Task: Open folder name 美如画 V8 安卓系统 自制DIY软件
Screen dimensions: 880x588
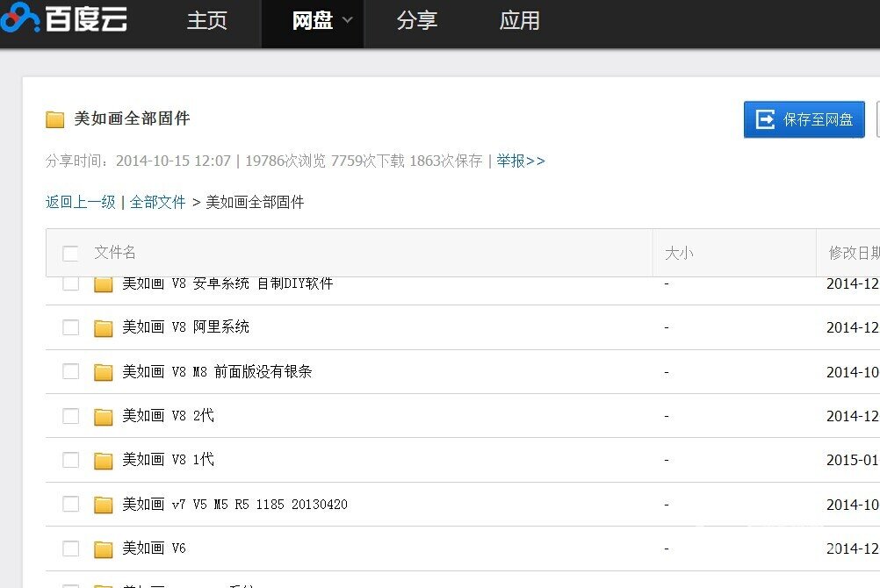Action: pyautogui.click(x=227, y=283)
